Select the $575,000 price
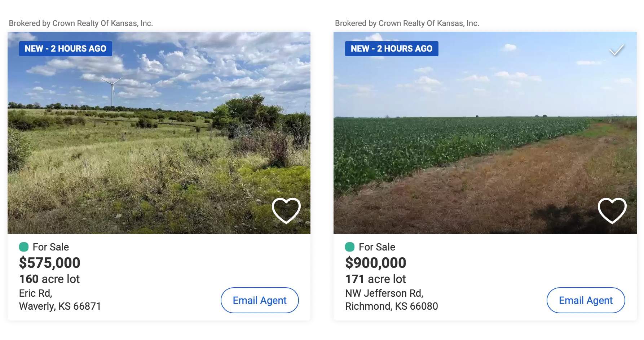The width and height of the screenshot is (644, 340). (x=49, y=263)
